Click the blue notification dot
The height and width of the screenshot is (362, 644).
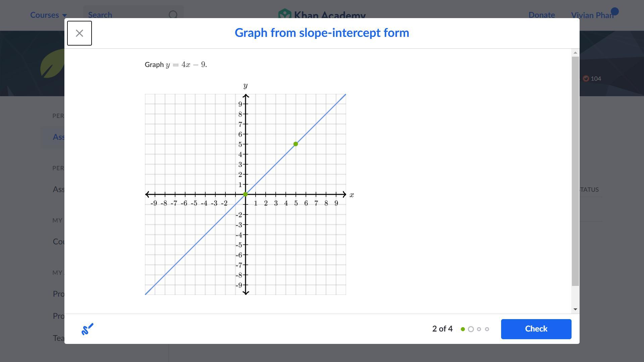pos(615,12)
